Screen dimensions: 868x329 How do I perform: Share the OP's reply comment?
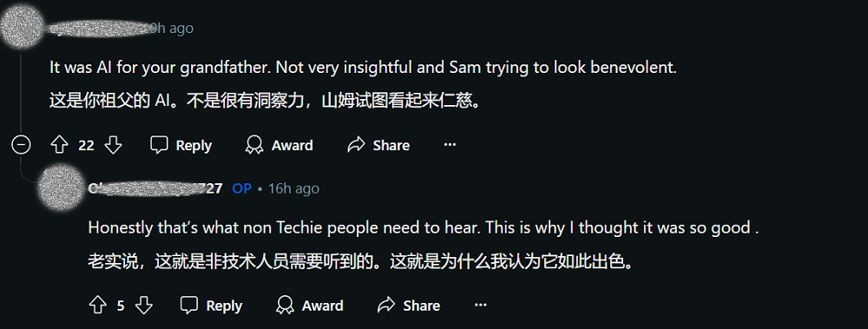pyautogui.click(x=409, y=306)
